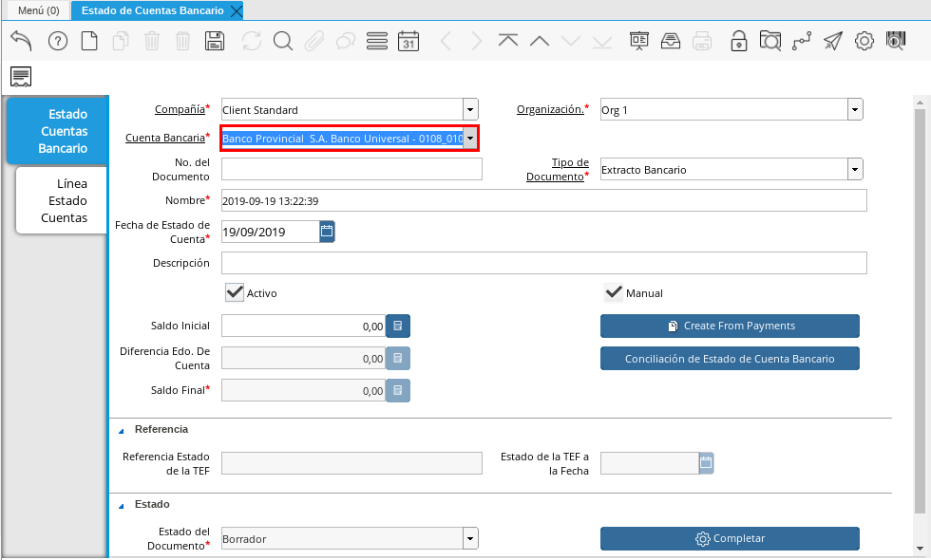Click Conciliación de Estado de Cuenta Bancario button
Screen dimensions: 931x560
(x=730, y=359)
